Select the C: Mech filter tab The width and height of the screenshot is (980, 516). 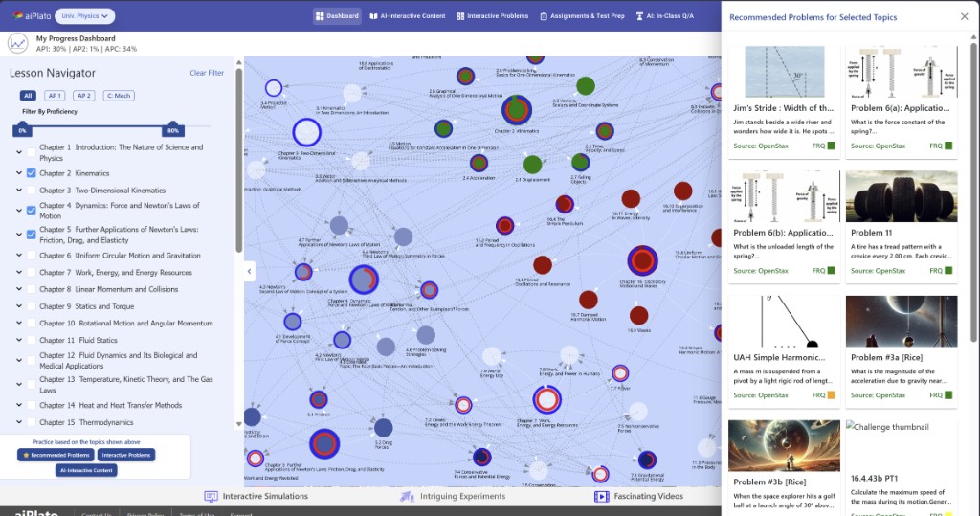(119, 96)
